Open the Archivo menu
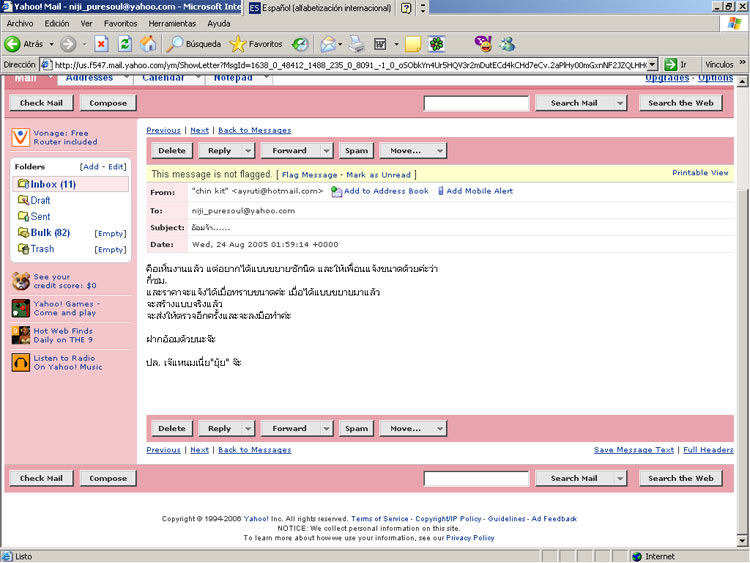This screenshot has height=563, width=750. pyautogui.click(x=20, y=23)
